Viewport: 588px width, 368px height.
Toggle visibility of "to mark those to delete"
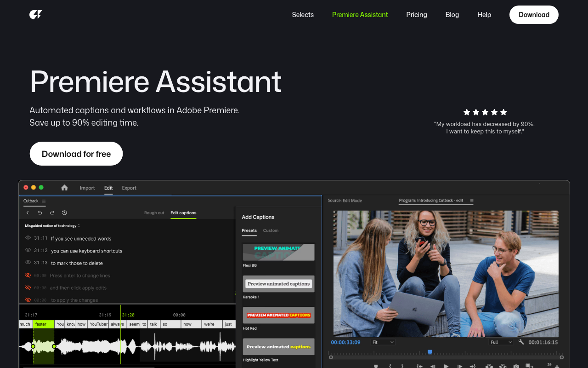[x=28, y=263]
